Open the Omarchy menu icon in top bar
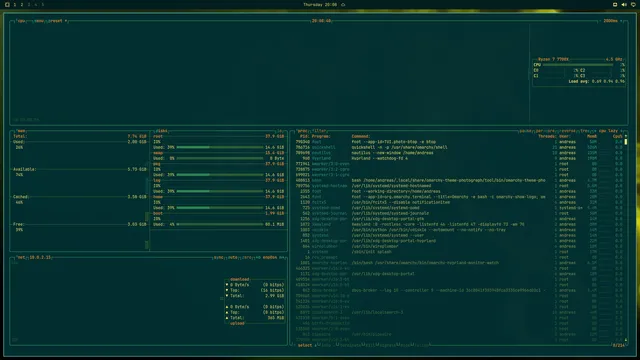This screenshot has height=360, width=640. (x=7, y=4)
